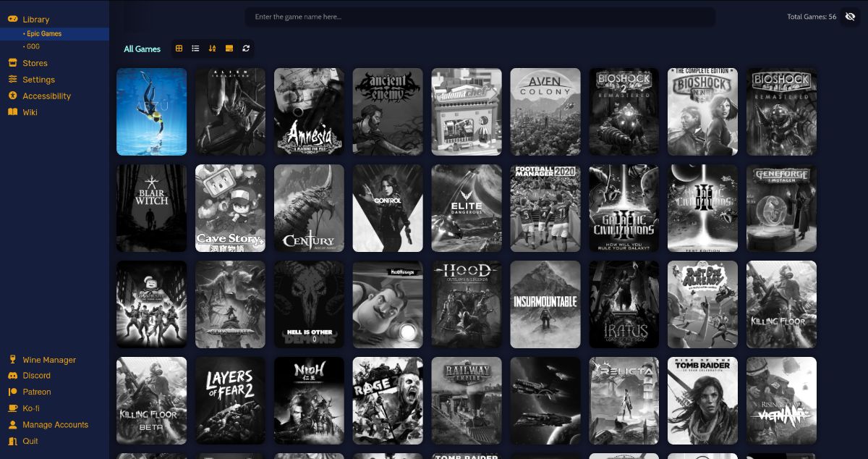Open the Relicta game card
Image resolution: width=868 pixels, height=459 pixels.
pos(624,400)
